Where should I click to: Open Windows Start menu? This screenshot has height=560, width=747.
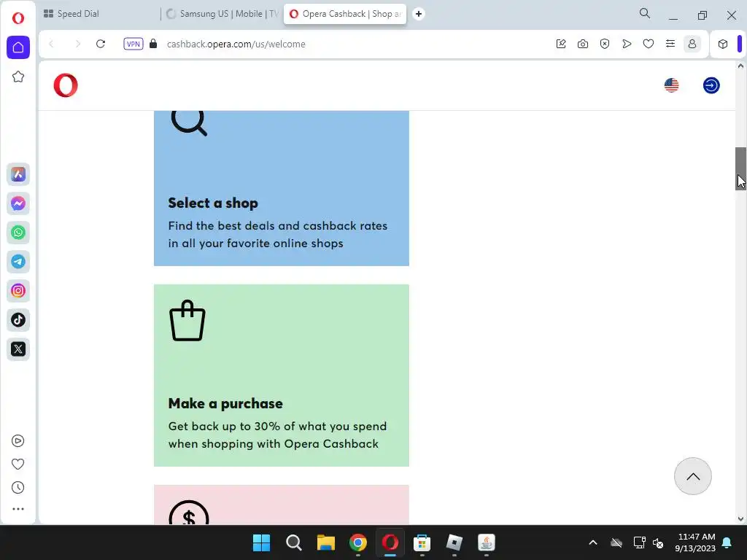pos(262,542)
